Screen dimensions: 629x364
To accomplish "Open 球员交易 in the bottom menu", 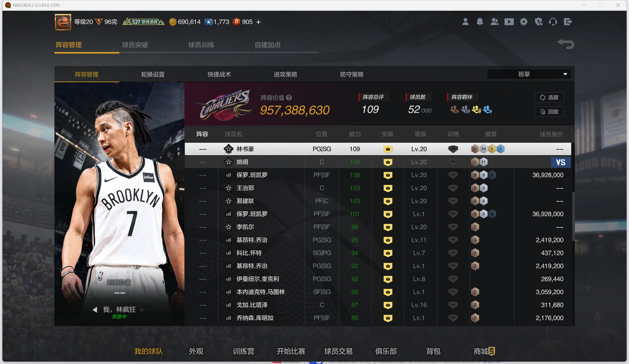I will (x=338, y=351).
